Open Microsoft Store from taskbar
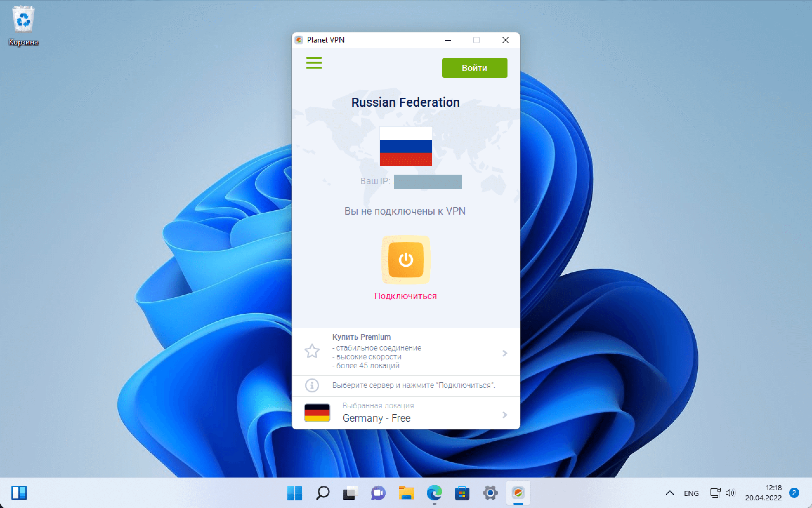Screen dimensions: 812x508 [x=462, y=493]
